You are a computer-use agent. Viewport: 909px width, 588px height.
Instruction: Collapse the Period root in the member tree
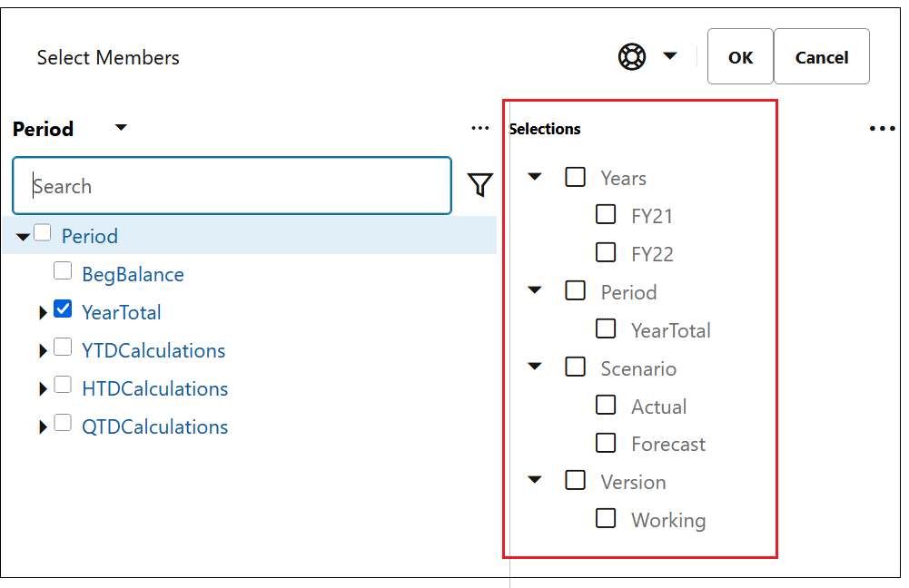[21, 235]
